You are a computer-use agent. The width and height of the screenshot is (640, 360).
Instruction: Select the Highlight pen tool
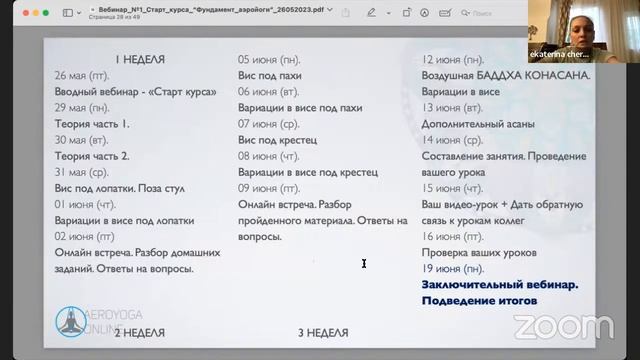click(371, 13)
